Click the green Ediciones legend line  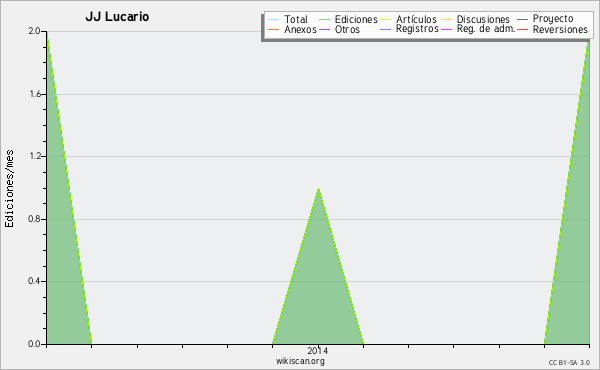(x=324, y=20)
